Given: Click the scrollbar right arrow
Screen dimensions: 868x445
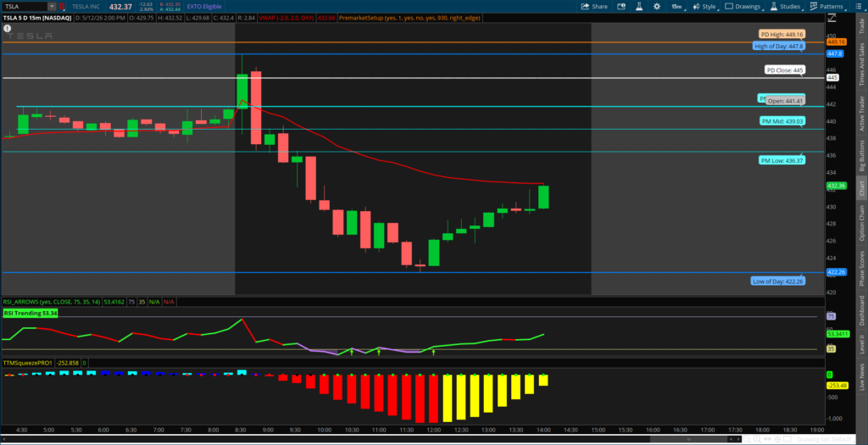Looking at the screenshot, I should pyautogui.click(x=738, y=439).
